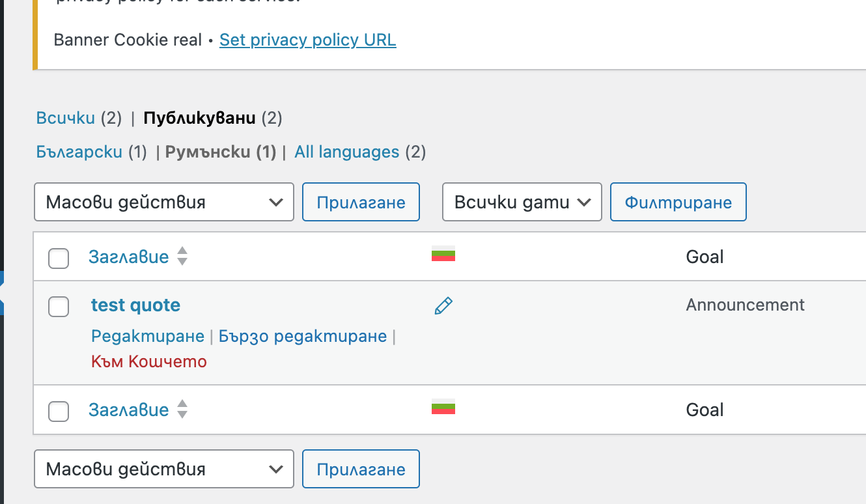The image size is (866, 504).
Task: Click Бързо редактиране quick edit link
Action: (303, 336)
